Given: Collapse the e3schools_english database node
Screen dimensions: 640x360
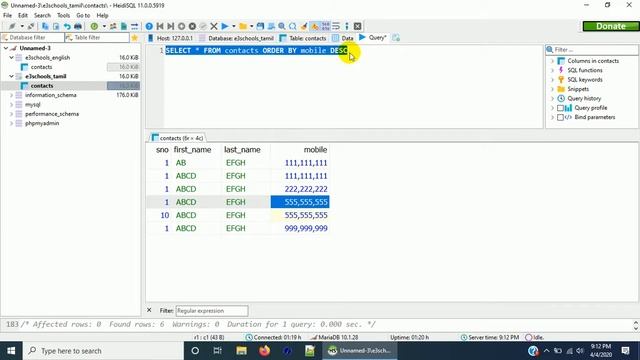Looking at the screenshot, I should pyautogui.click(x=12, y=58).
